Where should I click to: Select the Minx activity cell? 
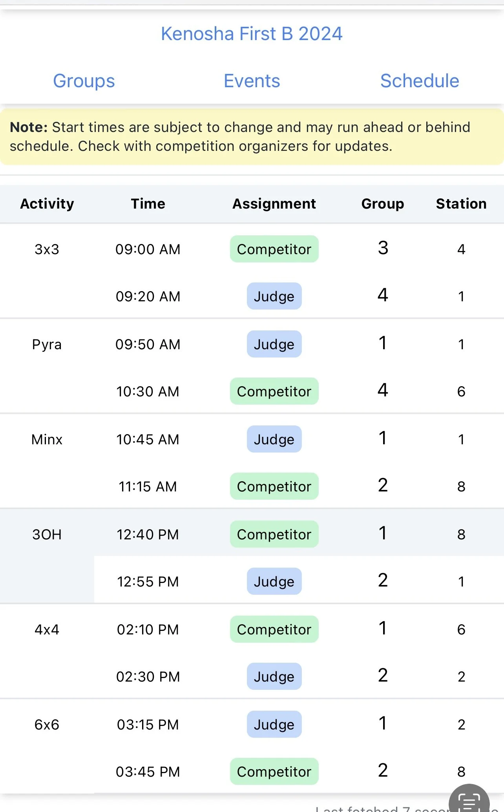pos(47,439)
